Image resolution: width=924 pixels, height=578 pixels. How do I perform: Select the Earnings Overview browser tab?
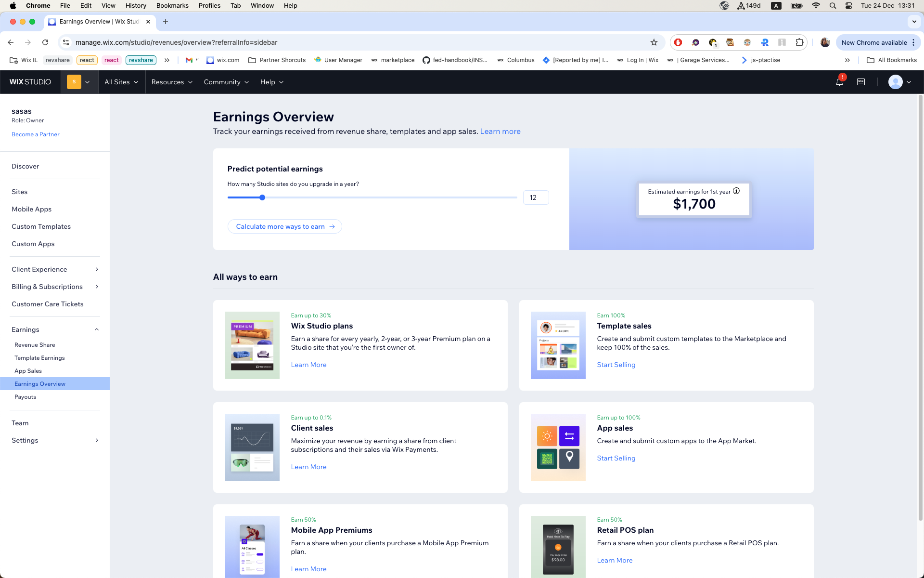(100, 22)
